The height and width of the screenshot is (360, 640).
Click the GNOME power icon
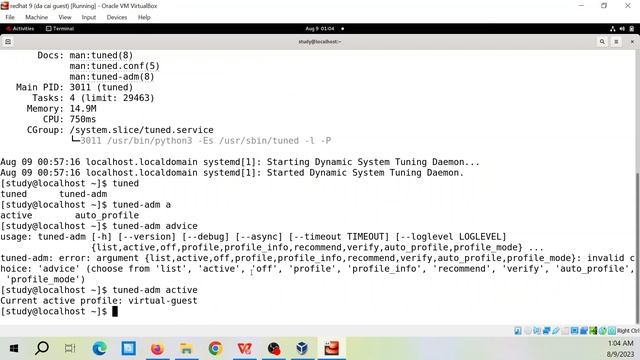[x=631, y=29]
